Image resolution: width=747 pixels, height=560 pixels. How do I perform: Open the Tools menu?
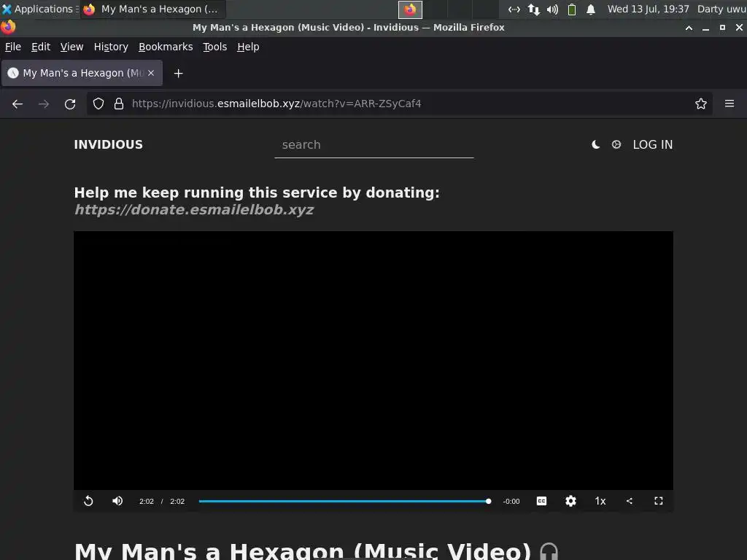click(215, 47)
